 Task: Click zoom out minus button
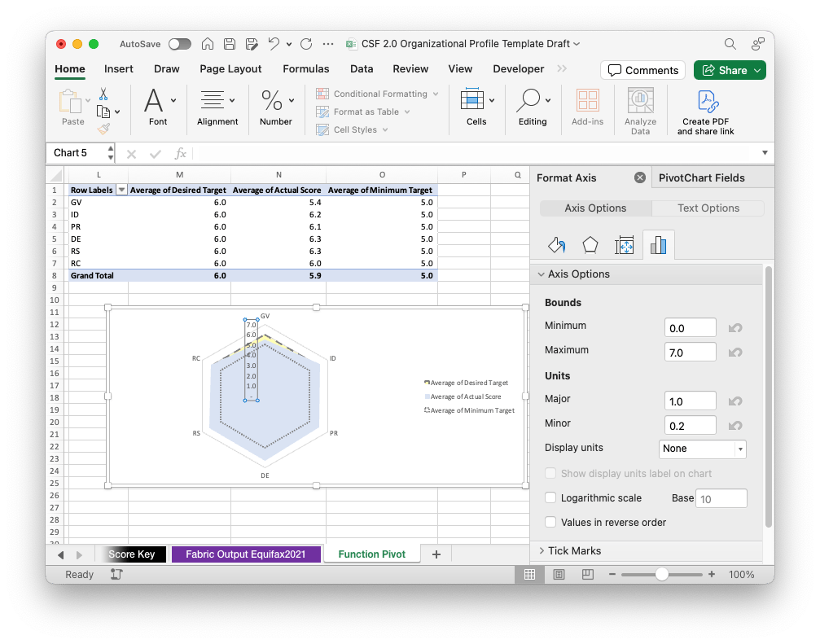[x=612, y=575]
